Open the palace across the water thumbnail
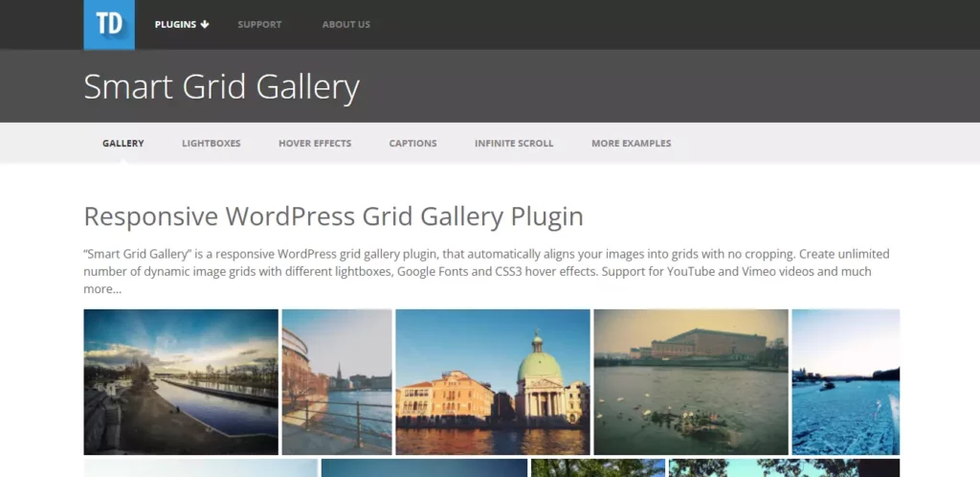 point(691,381)
